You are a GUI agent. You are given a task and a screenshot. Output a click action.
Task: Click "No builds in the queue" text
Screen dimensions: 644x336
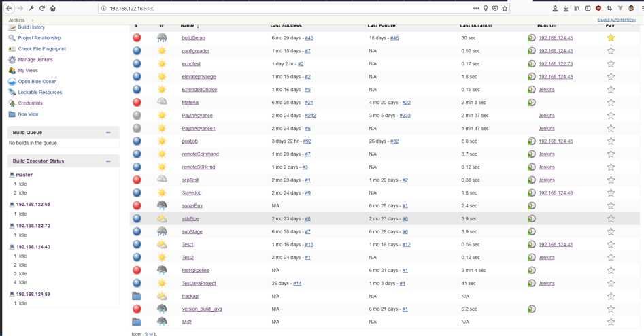click(33, 143)
